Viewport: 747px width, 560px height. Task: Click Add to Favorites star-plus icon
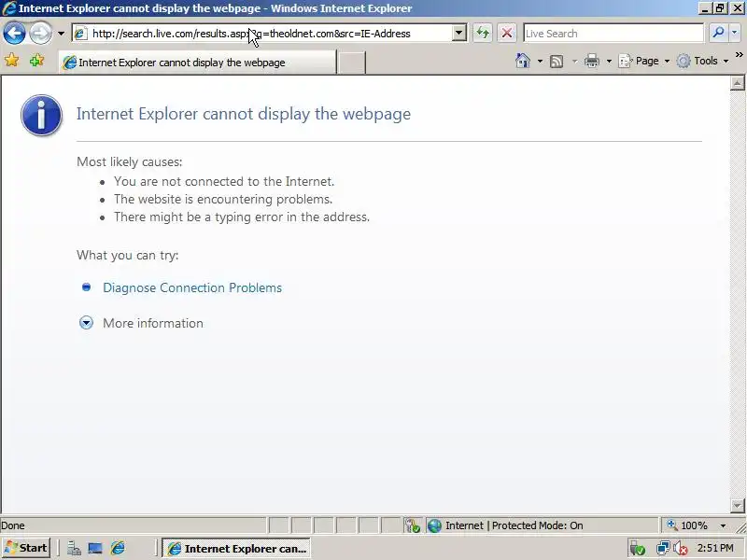[36, 60]
